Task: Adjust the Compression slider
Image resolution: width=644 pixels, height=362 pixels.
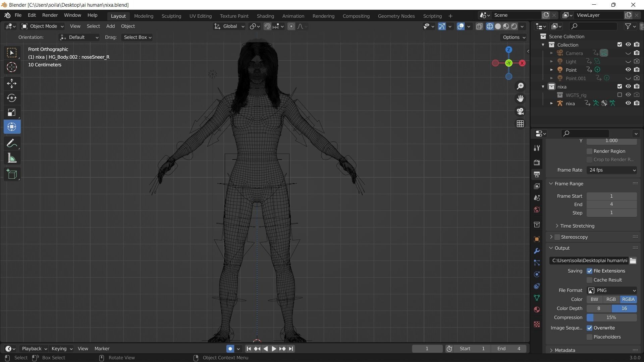Action: (611, 317)
